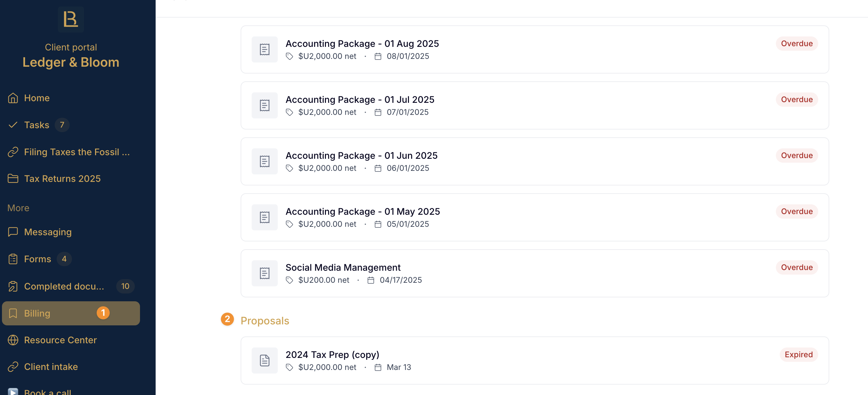868x395 pixels.
Task: Open Completed documents icon in sidebar
Action: [13, 286]
